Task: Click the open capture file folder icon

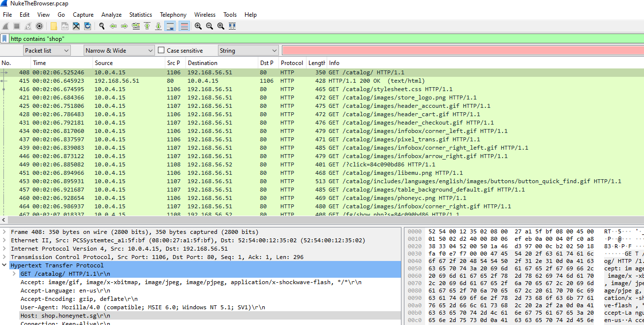Action: pos(54,26)
